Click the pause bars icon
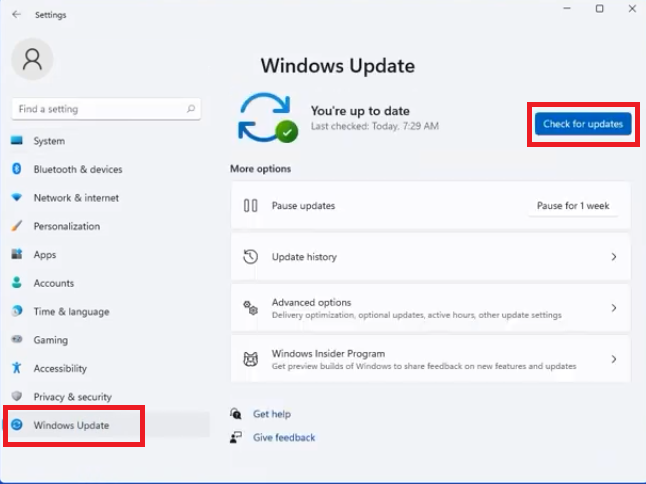The image size is (646, 484). [x=250, y=205]
